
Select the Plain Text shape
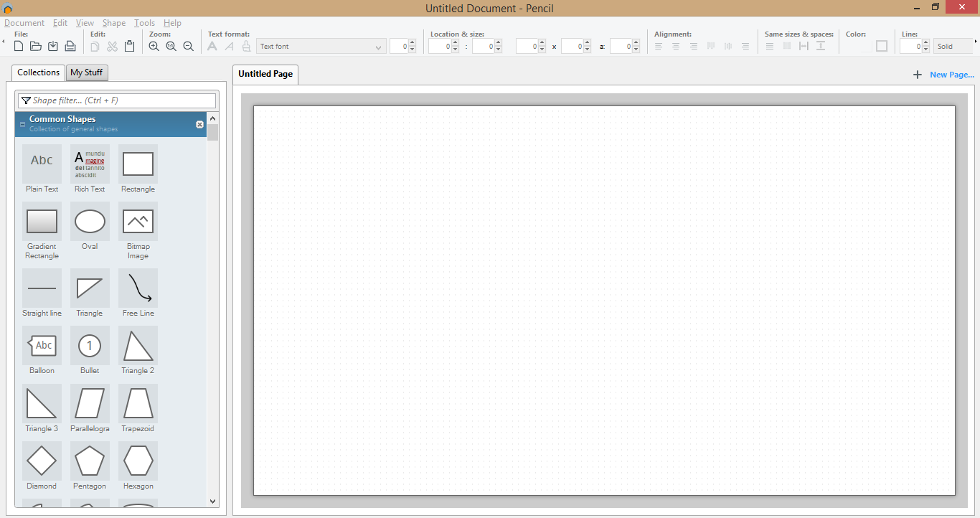42,169
